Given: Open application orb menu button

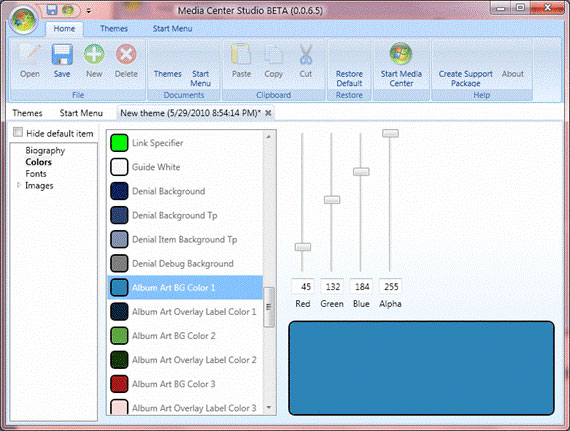Looking at the screenshot, I should point(23,20).
